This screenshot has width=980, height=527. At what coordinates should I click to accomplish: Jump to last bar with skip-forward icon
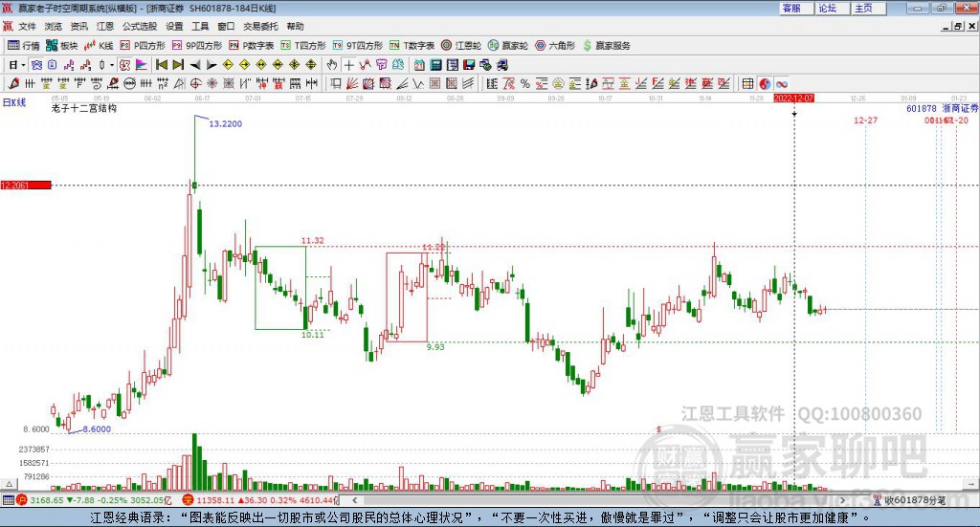point(178,65)
